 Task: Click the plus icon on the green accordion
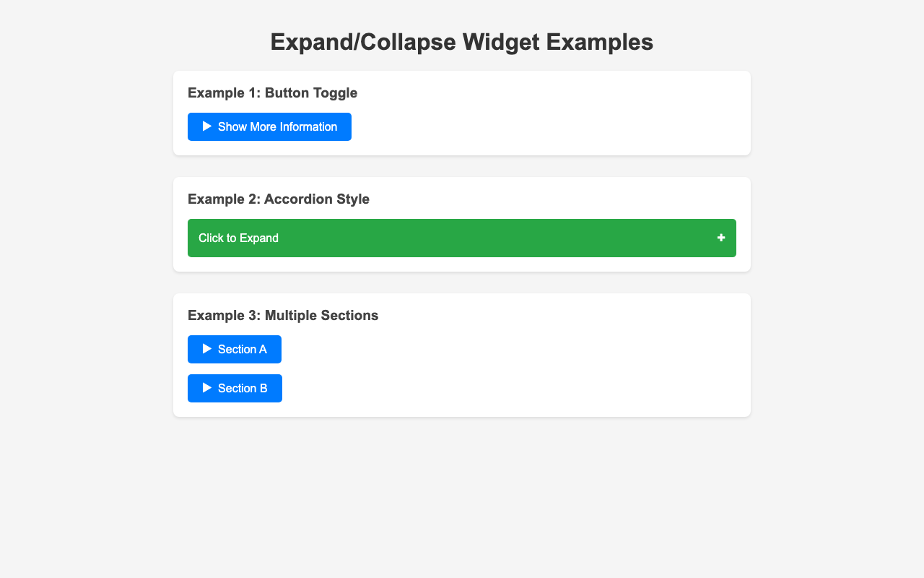(x=720, y=238)
